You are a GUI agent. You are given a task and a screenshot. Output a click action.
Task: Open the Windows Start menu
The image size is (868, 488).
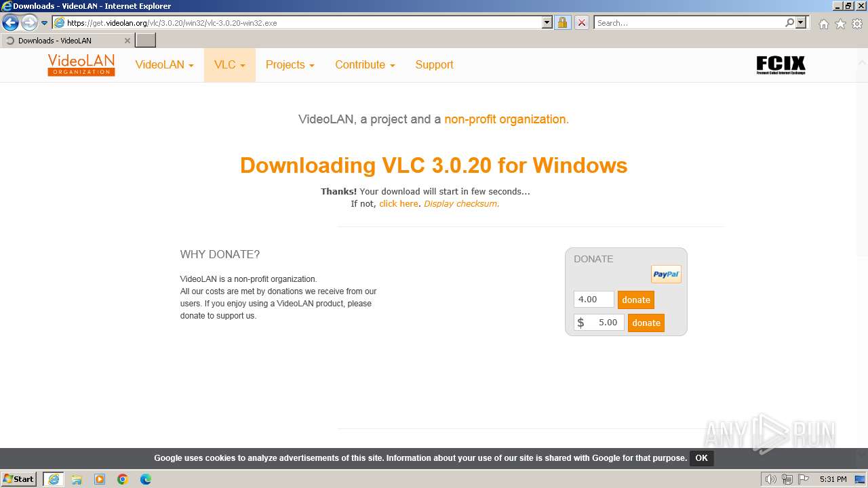(x=19, y=479)
